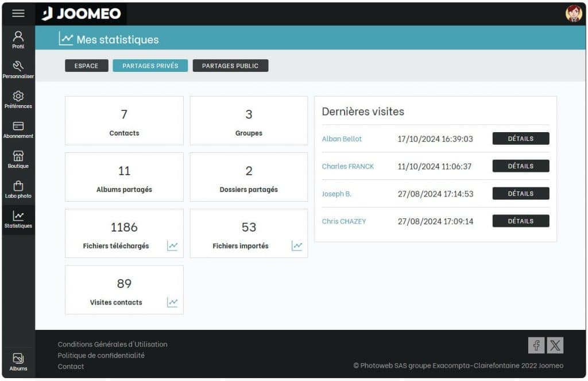Switch to the PARTAGES PUBLIC tab
The height and width of the screenshot is (381, 588).
pyautogui.click(x=230, y=66)
